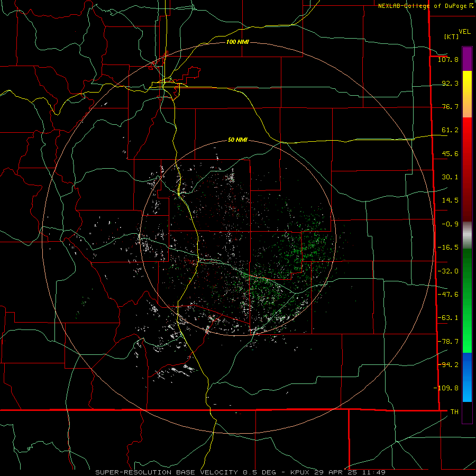Select the -94.2 scale value
The height and width of the screenshot is (476, 476).
click(448, 364)
